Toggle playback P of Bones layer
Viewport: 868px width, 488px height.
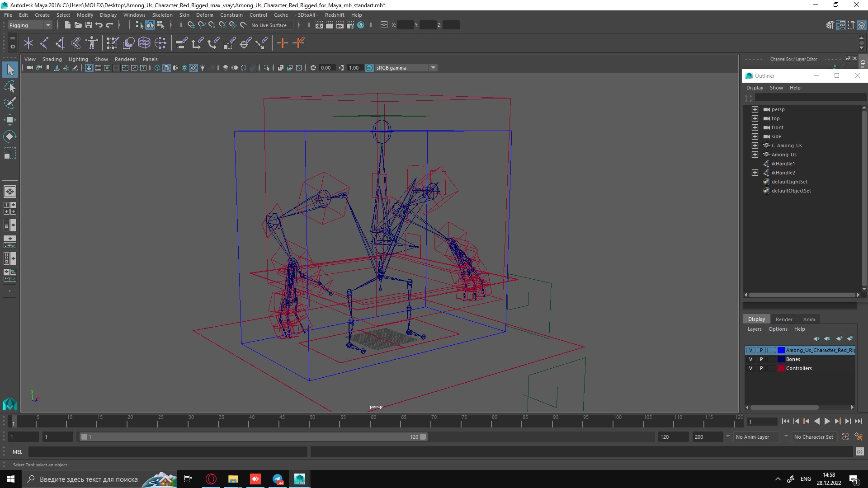(761, 359)
